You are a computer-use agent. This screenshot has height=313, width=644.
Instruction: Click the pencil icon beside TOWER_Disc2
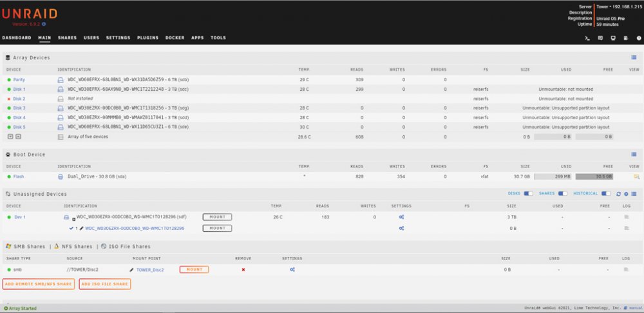(132, 270)
